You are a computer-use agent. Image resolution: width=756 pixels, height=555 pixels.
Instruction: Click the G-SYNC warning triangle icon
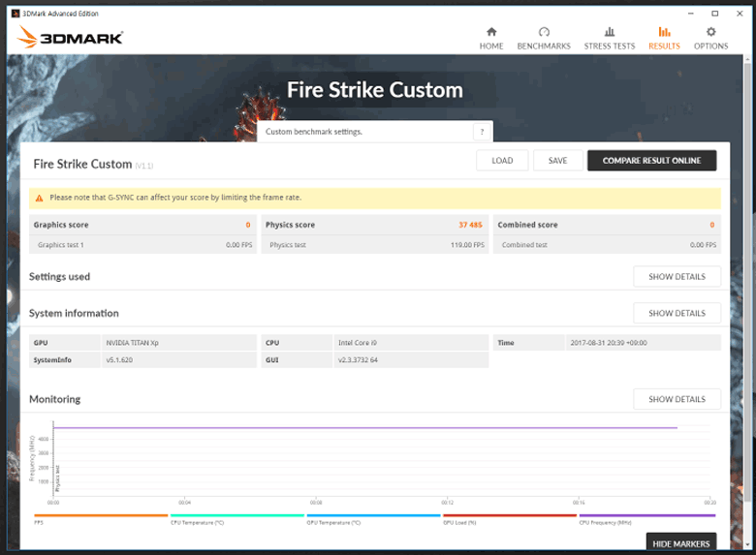pos(39,198)
